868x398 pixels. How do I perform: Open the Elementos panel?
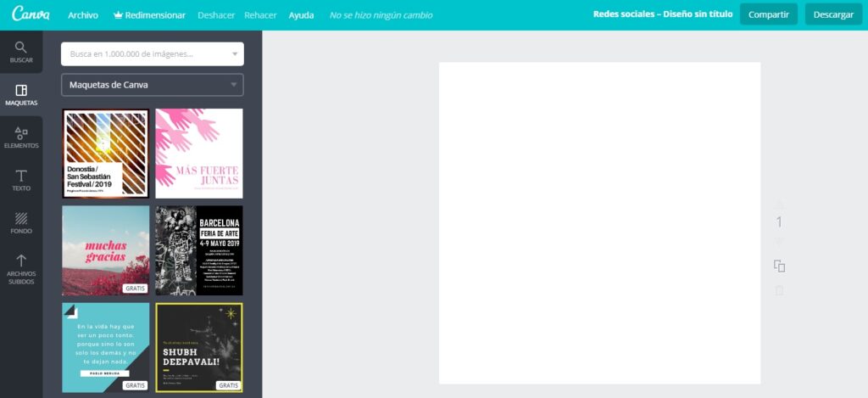pos(21,137)
